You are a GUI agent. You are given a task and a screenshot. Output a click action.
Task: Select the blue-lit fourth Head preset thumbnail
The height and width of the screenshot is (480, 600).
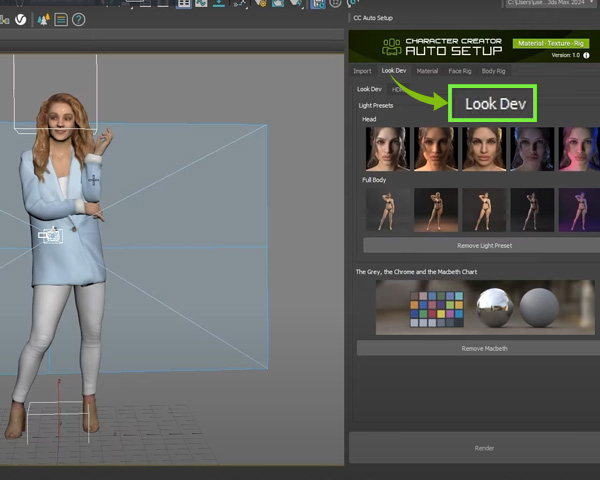point(532,149)
